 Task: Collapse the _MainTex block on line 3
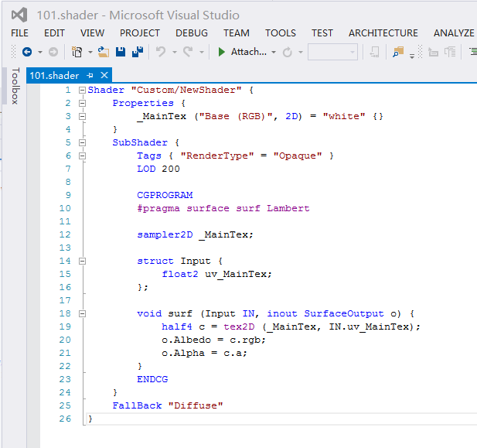pyautogui.click(x=82, y=116)
